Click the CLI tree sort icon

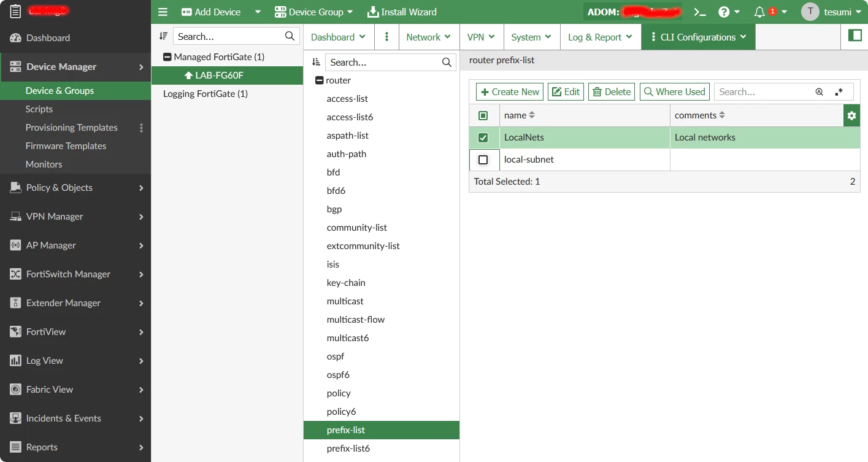[316, 62]
